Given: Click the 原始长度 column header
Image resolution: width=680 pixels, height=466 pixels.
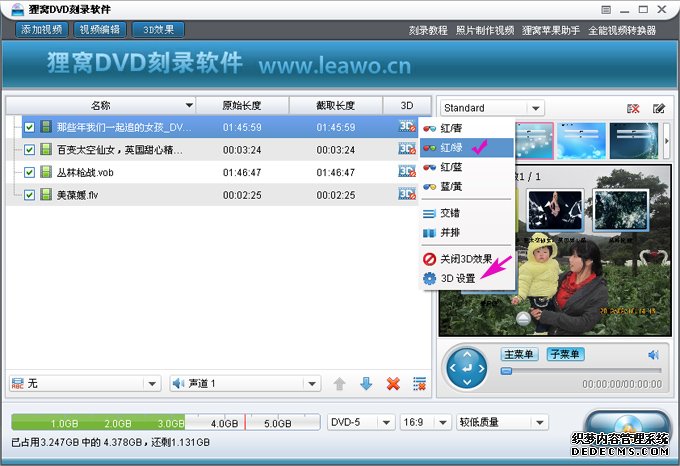Looking at the screenshot, I should click(242, 105).
